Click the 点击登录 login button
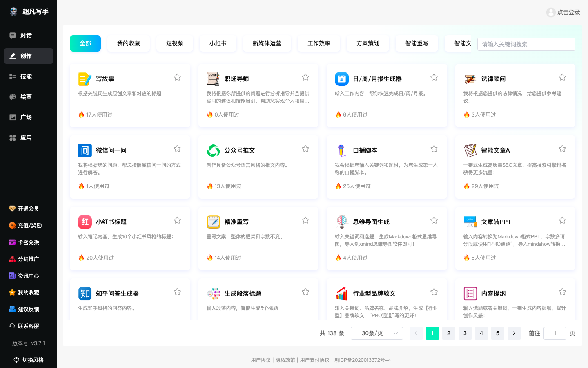Image resolution: width=588 pixels, height=368 pixels. point(563,12)
